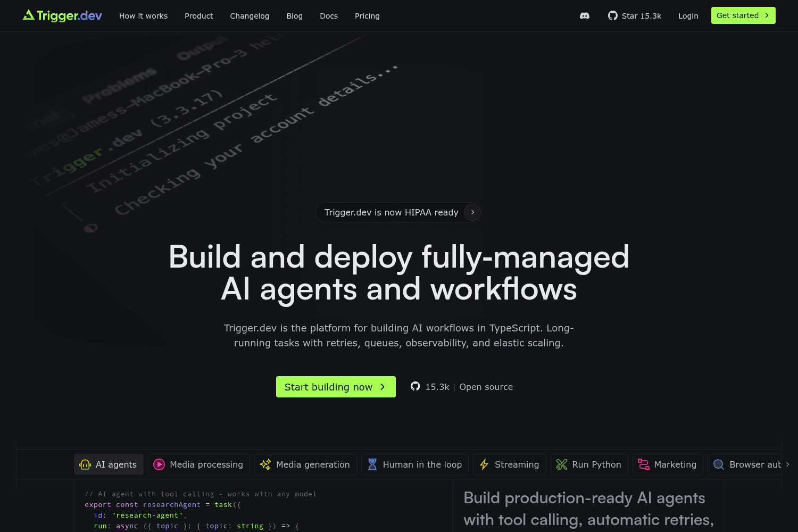Click the arrow circle on HIPAA banner
The height and width of the screenshot is (532, 798).
472,212
